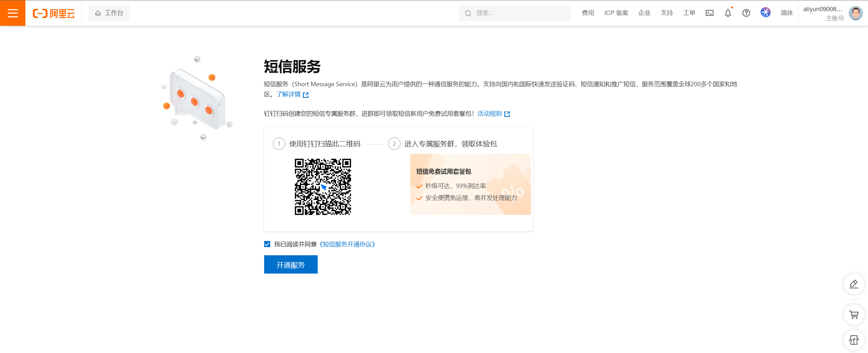
Task: Switch language via 简体 menu
Action: pos(787,13)
